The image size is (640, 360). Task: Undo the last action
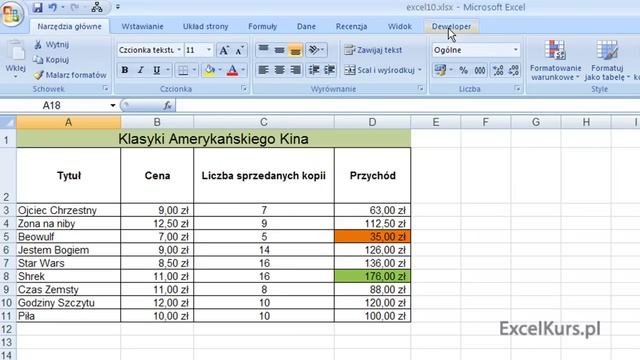point(52,7)
